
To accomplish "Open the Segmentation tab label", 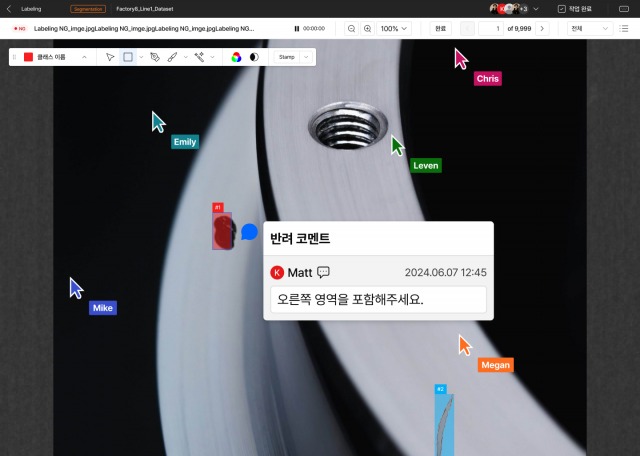I will [x=88, y=8].
